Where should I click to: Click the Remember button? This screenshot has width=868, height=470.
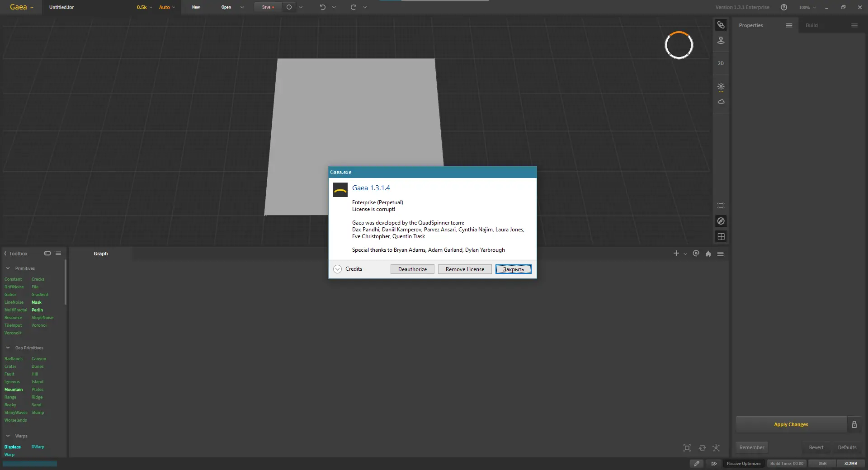[752, 447]
